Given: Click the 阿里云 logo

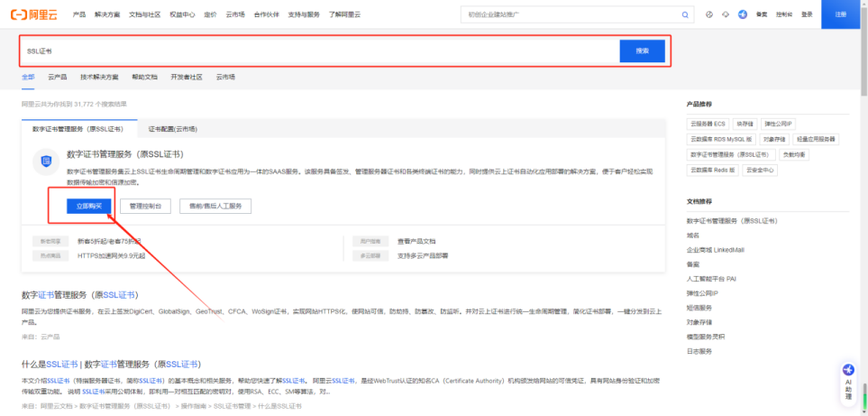Looking at the screenshot, I should tap(33, 14).
